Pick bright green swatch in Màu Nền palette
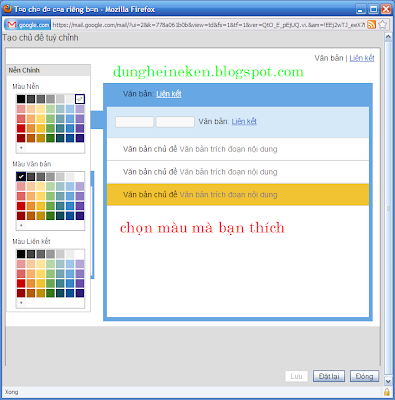This screenshot has height=400, width=395. pyautogui.click(x=50, y=128)
